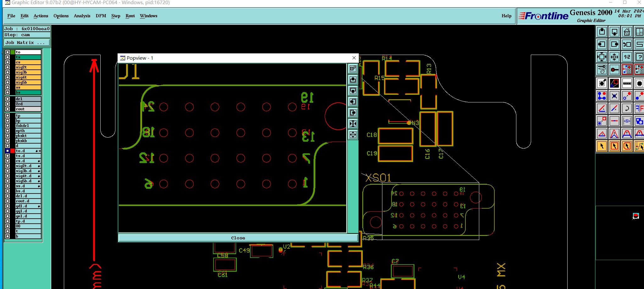Toggle the checkbox for layer 'npth'

pyautogui.click(x=8, y=131)
